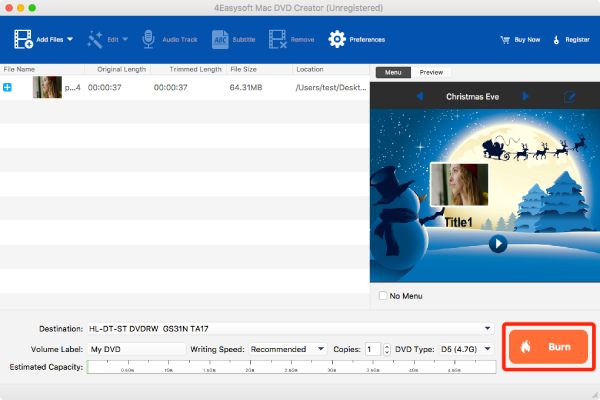Click the Remove label in toolbar

tap(302, 39)
